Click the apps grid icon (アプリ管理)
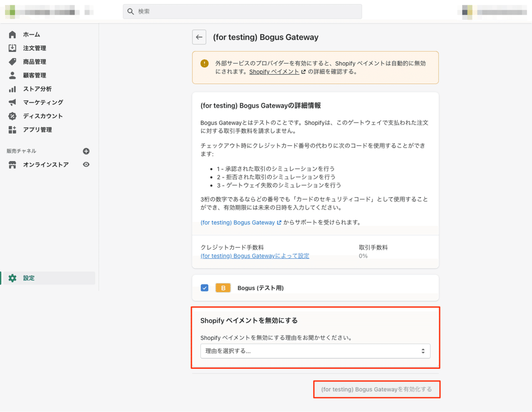The image size is (532, 412). pyautogui.click(x=12, y=130)
